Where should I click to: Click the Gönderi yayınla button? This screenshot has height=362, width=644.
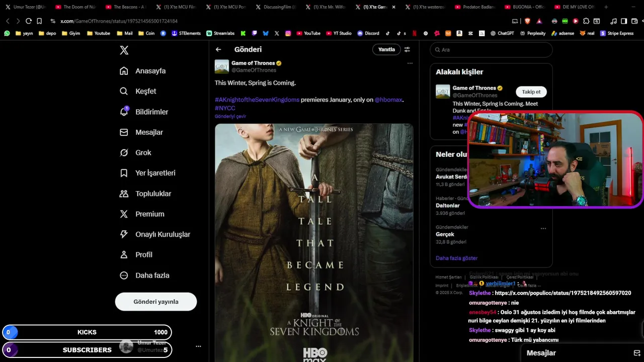(156, 302)
